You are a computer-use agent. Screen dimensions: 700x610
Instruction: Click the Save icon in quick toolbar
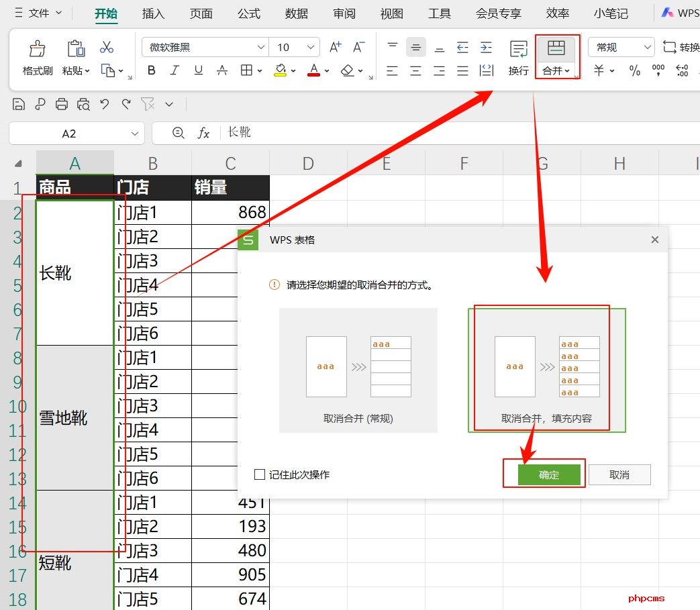(18, 105)
